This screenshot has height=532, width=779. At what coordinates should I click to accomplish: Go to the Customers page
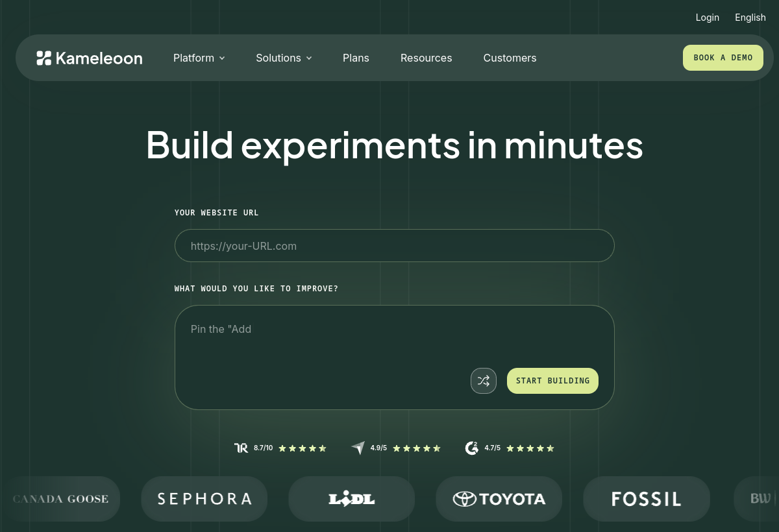[x=510, y=58]
